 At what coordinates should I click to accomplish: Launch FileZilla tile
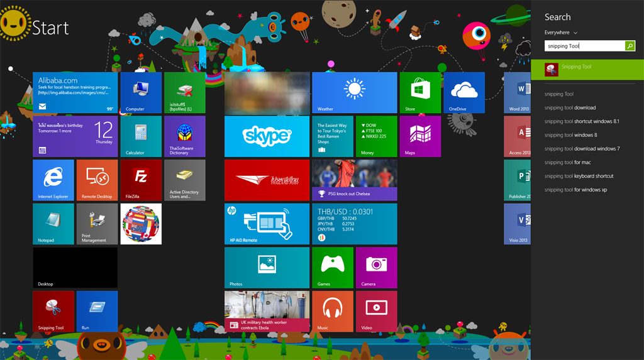141,180
